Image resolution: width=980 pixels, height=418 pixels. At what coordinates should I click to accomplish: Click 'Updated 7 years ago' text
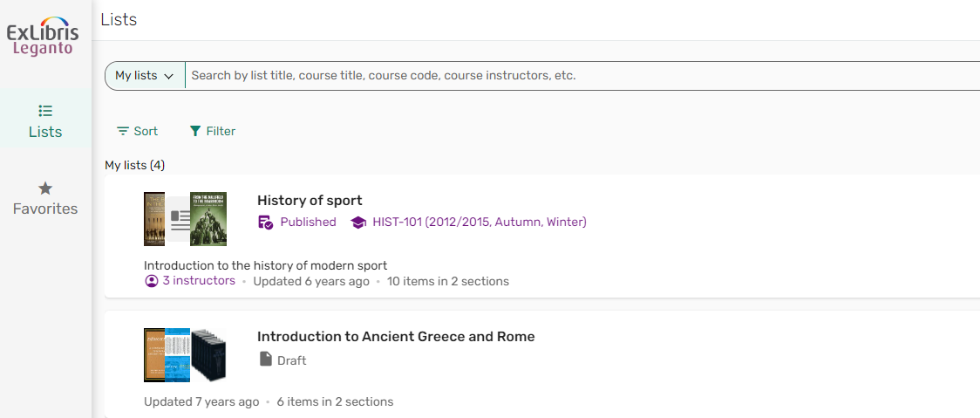click(201, 401)
